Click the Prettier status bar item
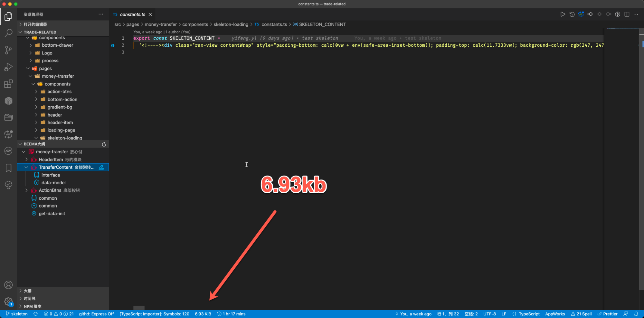Viewport: 644px width, 318px height. click(607, 314)
